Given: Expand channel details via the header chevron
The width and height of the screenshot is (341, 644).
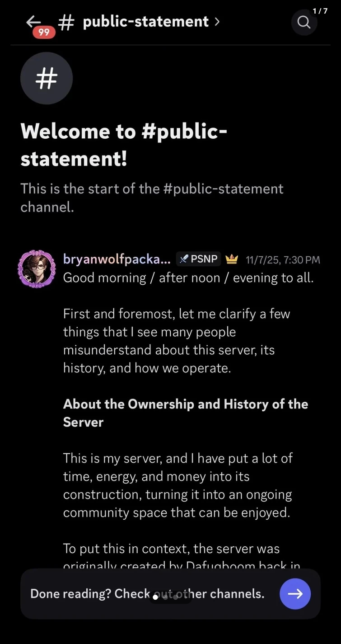Looking at the screenshot, I should click(217, 21).
